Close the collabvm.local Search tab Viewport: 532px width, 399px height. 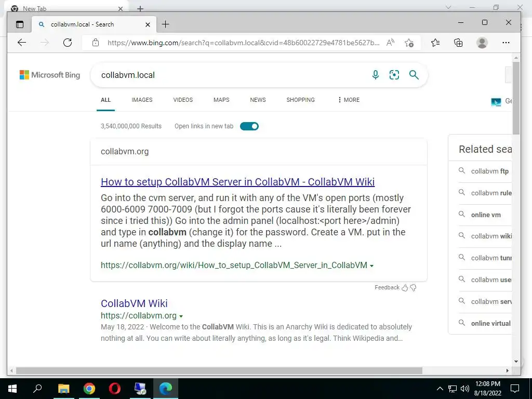(148, 24)
